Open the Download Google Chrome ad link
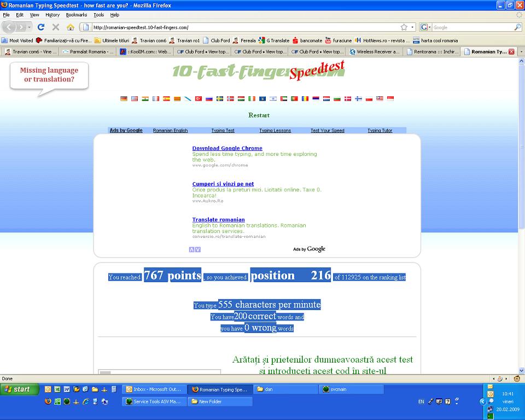This screenshot has height=420, width=525. pos(227,148)
